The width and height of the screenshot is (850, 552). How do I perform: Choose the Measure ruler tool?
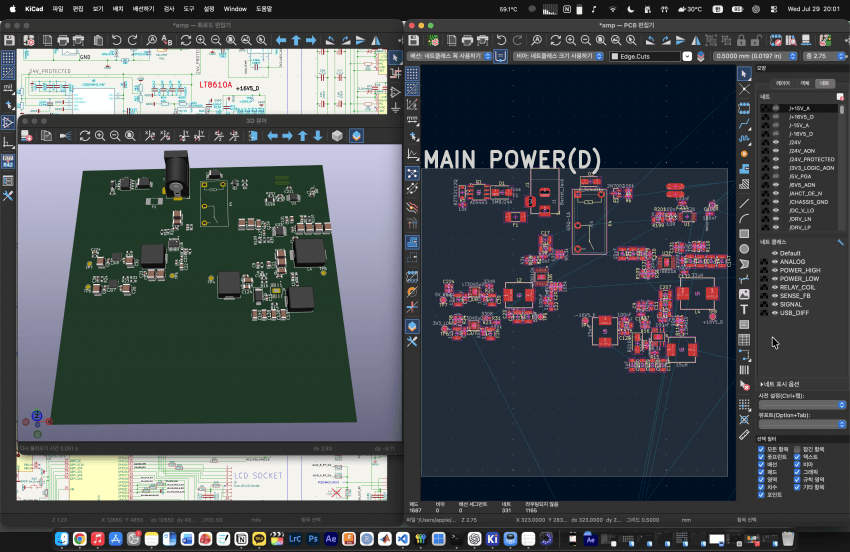pyautogui.click(x=744, y=435)
